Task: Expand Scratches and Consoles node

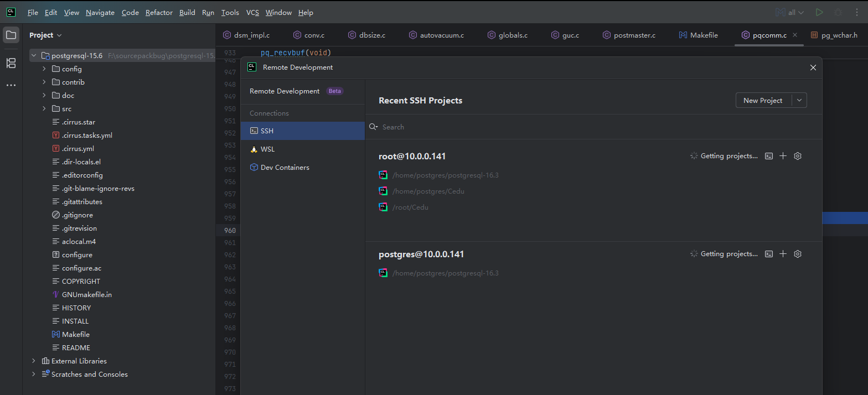Action: (x=34, y=374)
